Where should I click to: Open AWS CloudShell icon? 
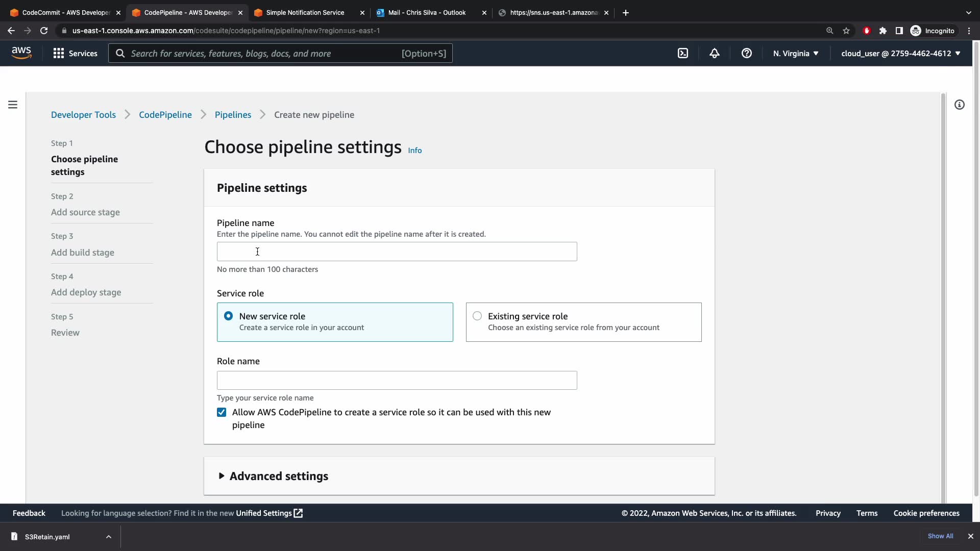coord(683,53)
